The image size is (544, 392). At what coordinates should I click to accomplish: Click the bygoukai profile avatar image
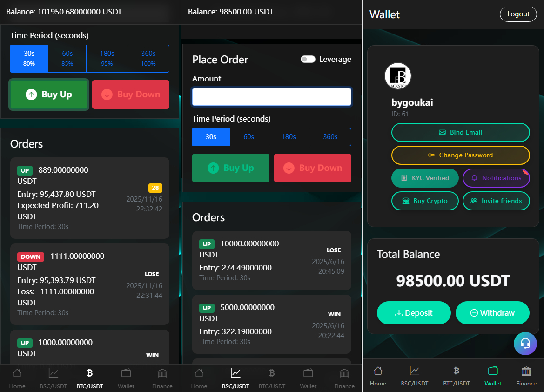tap(398, 76)
